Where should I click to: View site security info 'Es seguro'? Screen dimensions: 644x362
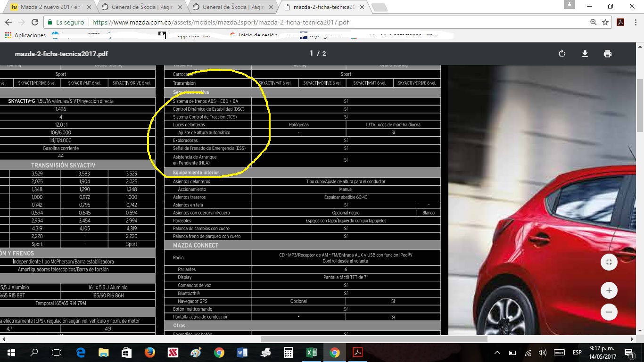(66, 22)
